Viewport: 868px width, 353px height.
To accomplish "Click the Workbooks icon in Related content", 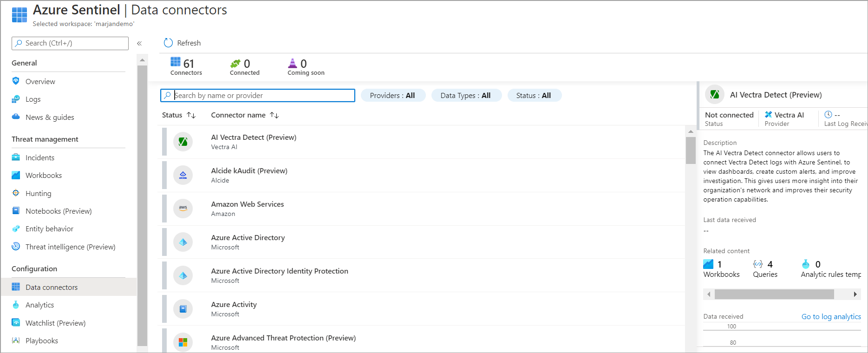I will 708,264.
